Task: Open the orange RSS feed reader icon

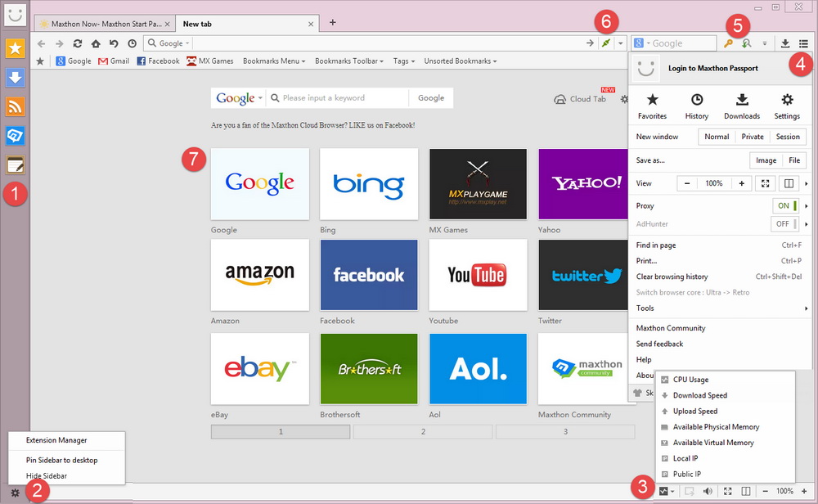Action: click(x=15, y=106)
